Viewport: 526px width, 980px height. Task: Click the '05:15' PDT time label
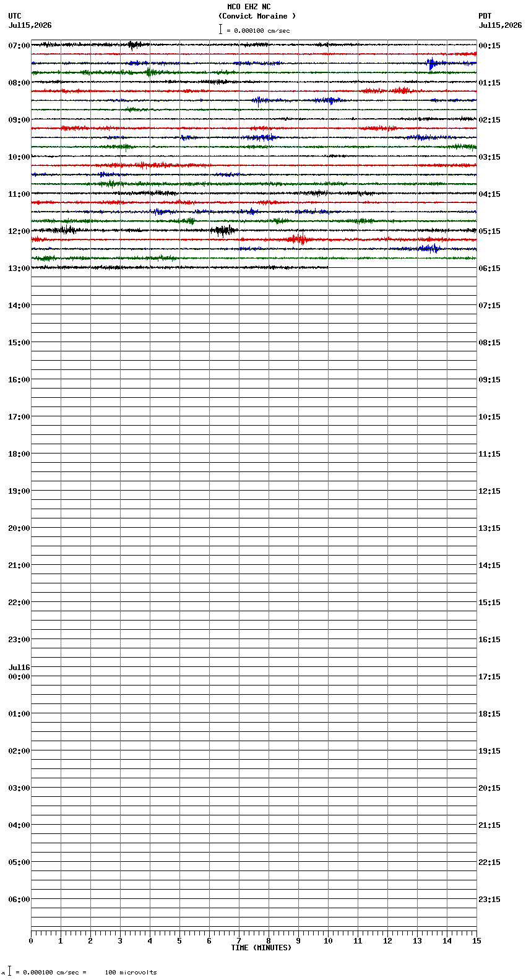489,231
